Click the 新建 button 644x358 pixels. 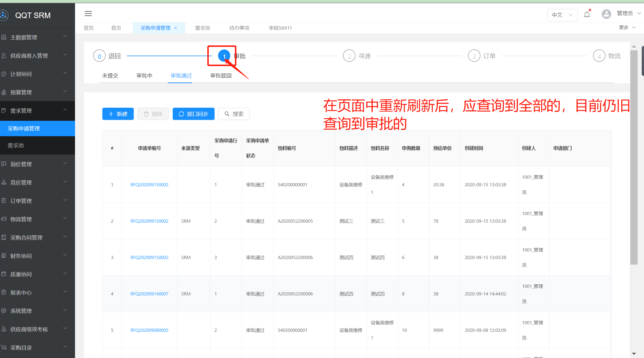click(x=118, y=114)
